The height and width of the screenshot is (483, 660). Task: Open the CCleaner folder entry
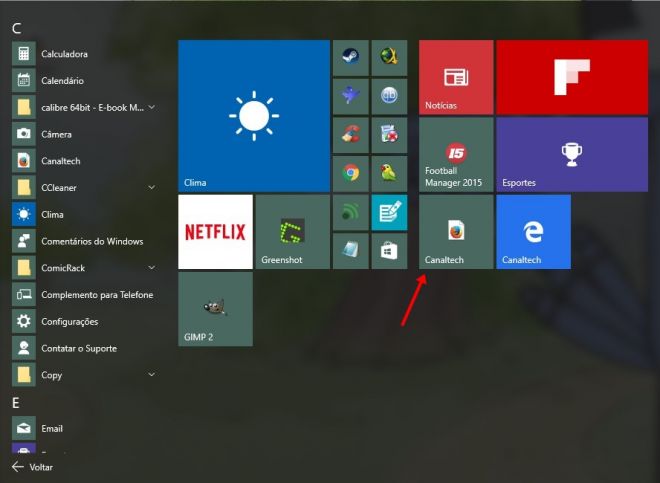coord(84,187)
